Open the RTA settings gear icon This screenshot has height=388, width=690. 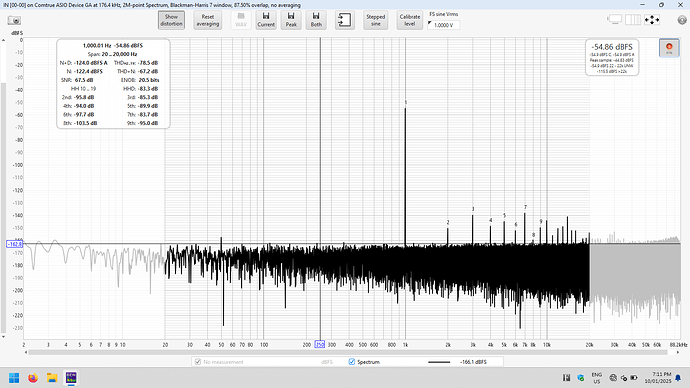click(682, 20)
